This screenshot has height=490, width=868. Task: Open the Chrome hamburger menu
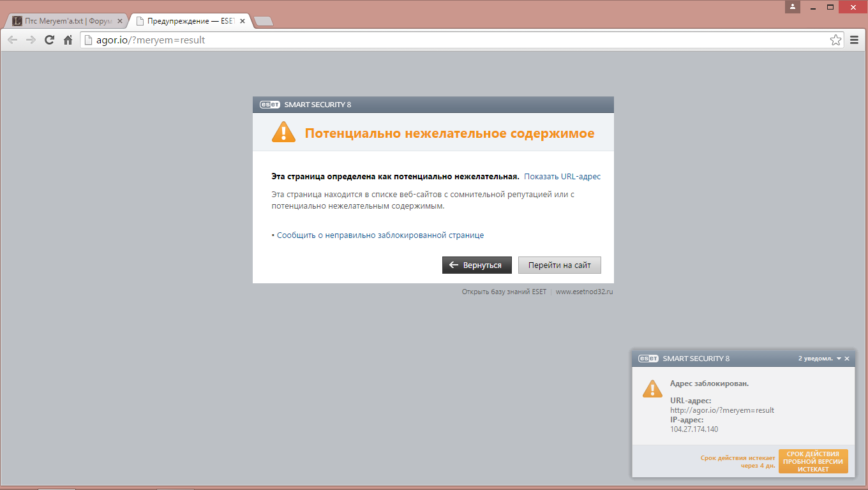tap(855, 40)
